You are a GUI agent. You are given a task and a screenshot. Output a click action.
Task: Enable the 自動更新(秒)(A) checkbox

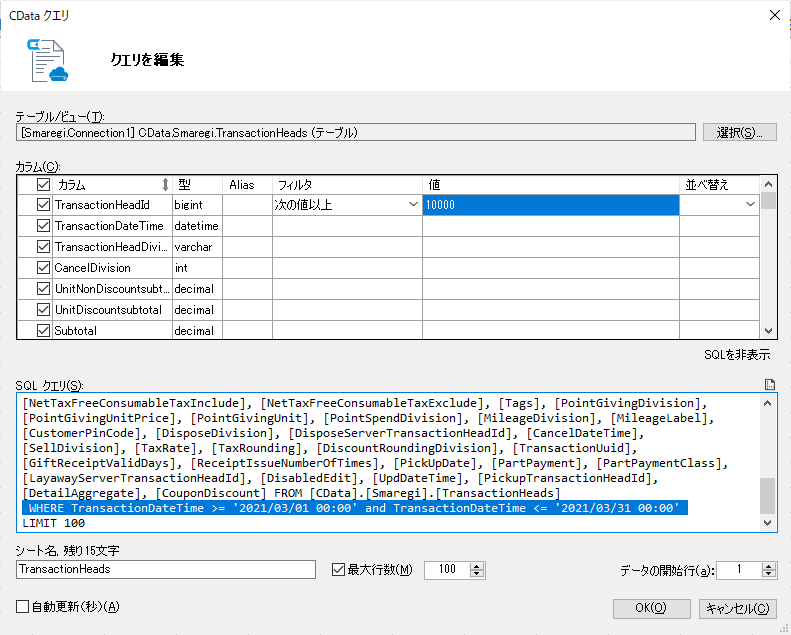[x=22, y=607]
